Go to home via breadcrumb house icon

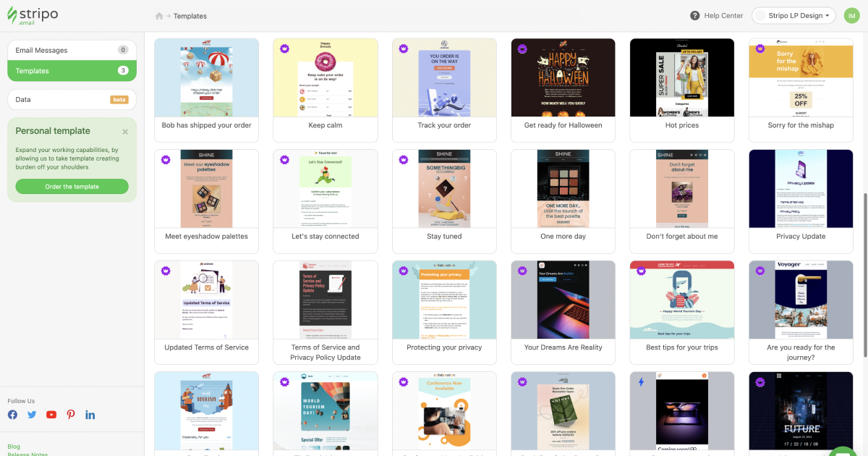point(159,16)
